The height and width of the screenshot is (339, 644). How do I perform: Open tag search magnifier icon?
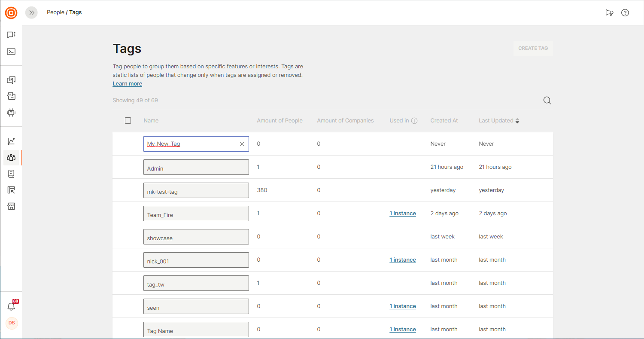point(547,101)
